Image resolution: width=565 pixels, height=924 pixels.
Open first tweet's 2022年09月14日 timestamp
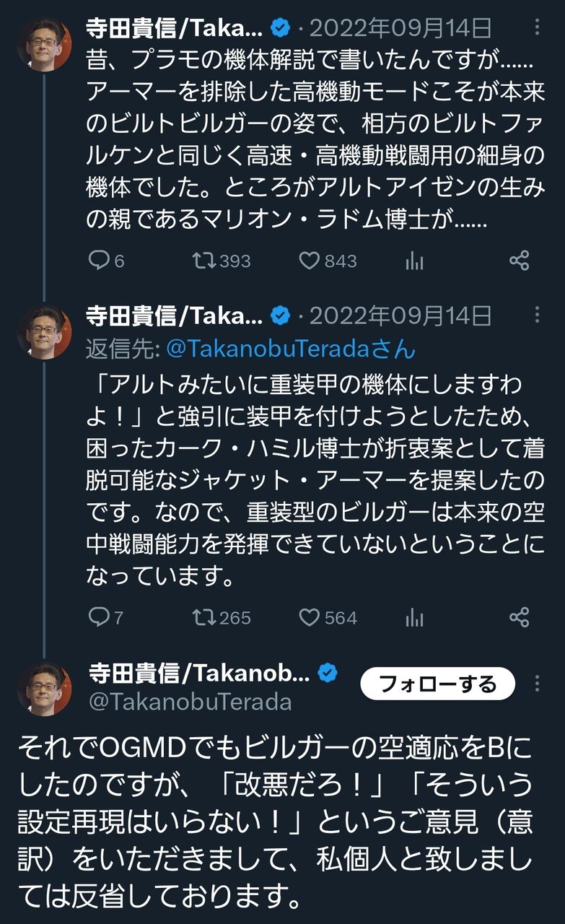401,28
